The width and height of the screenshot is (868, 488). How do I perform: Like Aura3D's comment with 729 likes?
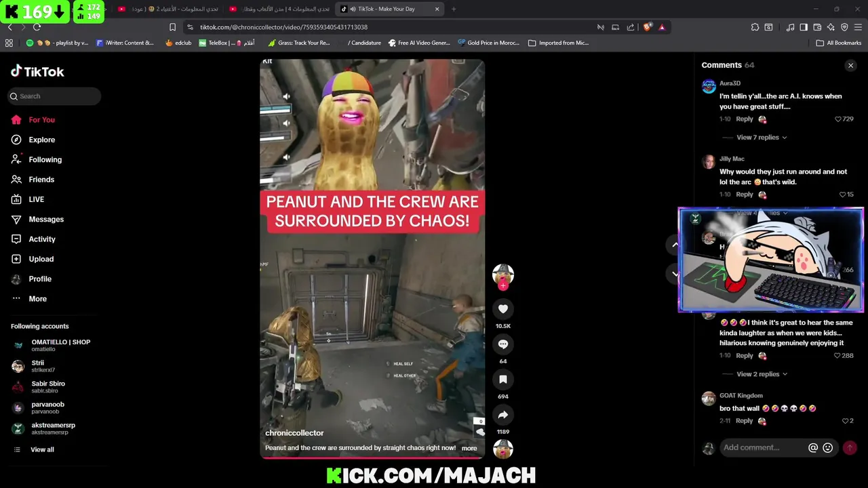pos(838,119)
